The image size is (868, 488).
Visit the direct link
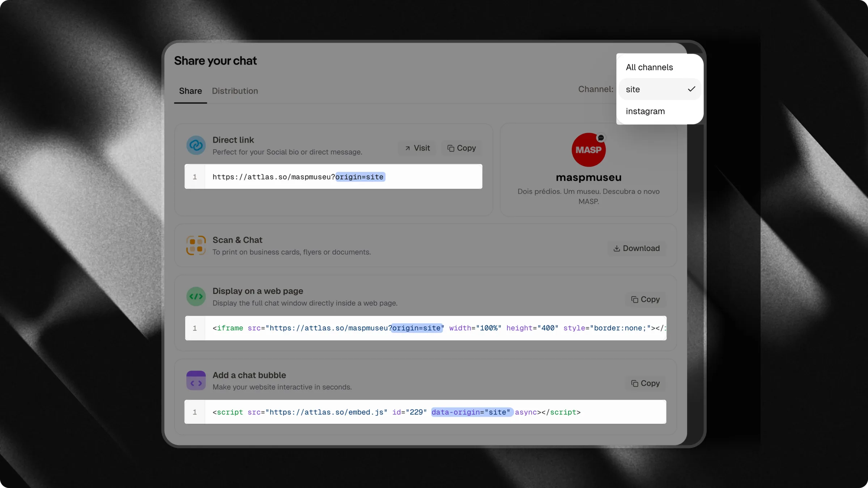coord(417,148)
